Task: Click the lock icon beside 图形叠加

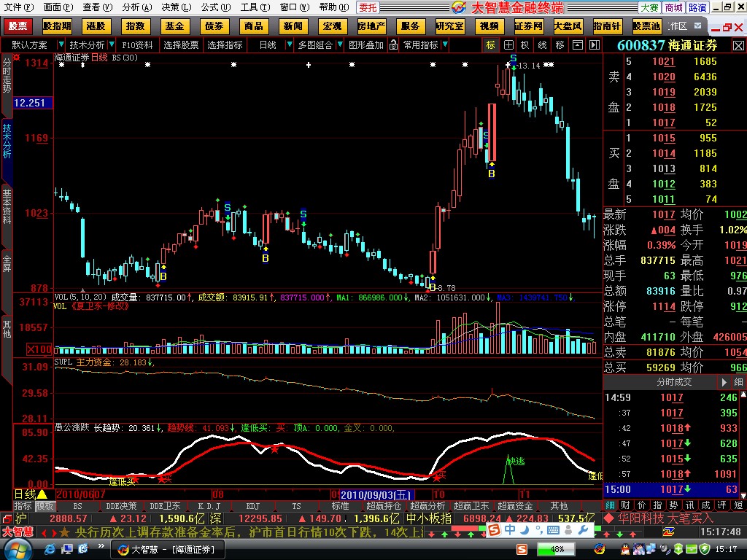Action: point(392,44)
